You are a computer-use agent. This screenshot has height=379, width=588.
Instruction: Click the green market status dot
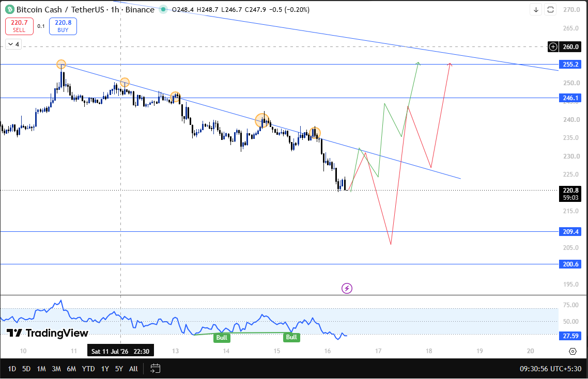163,9
